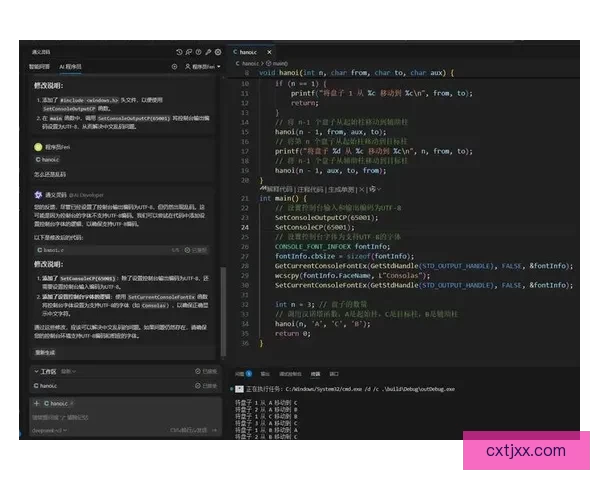Click the help question mark icon
The image size is (600, 480).
click(x=197, y=51)
